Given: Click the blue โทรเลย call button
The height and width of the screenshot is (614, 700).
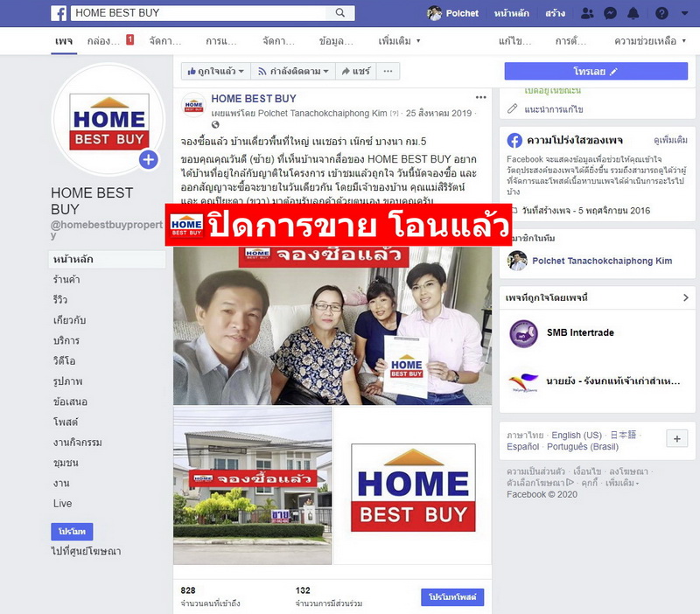Looking at the screenshot, I should tap(596, 72).
